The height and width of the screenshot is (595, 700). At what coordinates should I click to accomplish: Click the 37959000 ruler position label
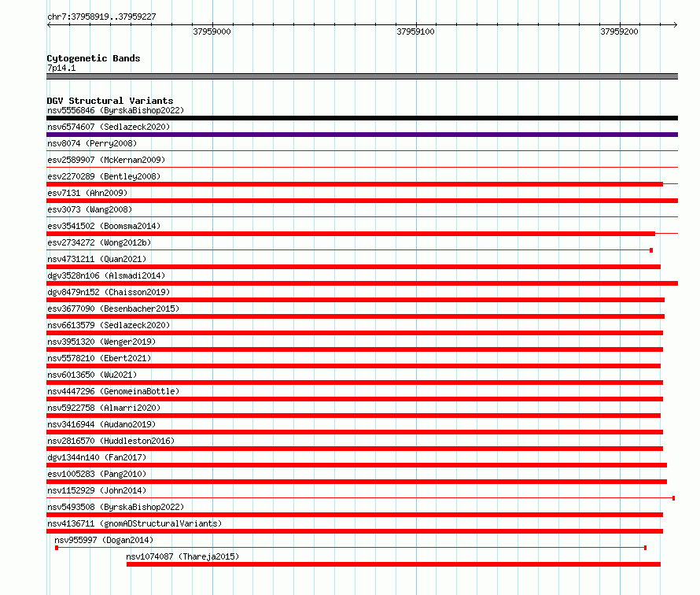click(212, 31)
